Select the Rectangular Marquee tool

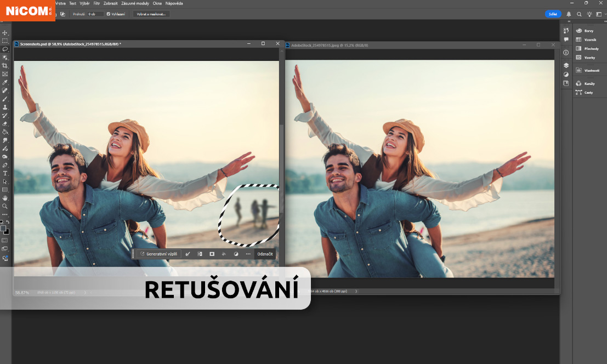tap(5, 41)
